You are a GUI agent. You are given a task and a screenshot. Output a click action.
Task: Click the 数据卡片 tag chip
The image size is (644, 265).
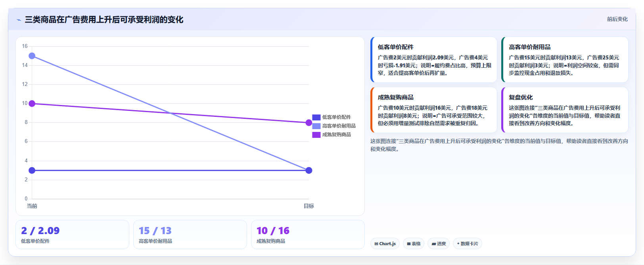click(x=468, y=244)
